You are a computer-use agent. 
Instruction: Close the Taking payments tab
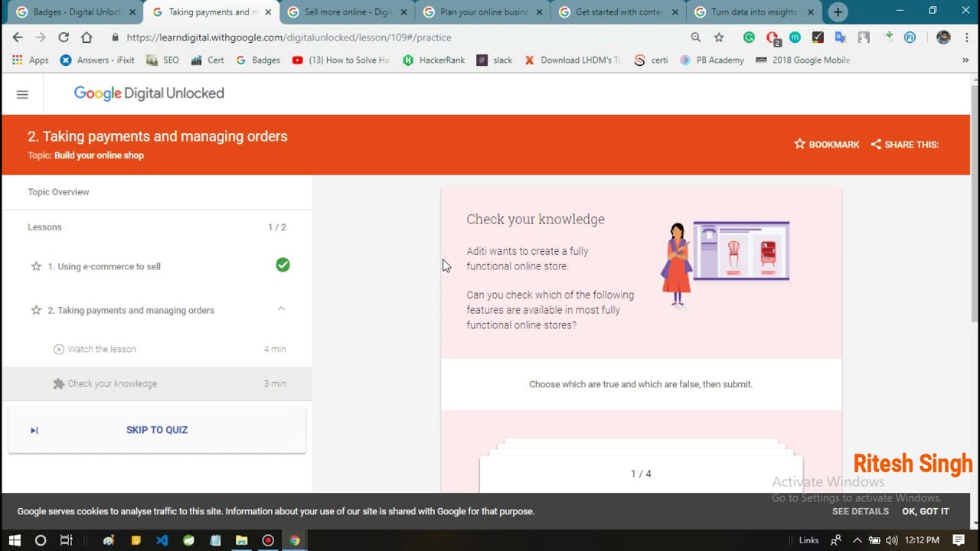pyautogui.click(x=267, y=12)
